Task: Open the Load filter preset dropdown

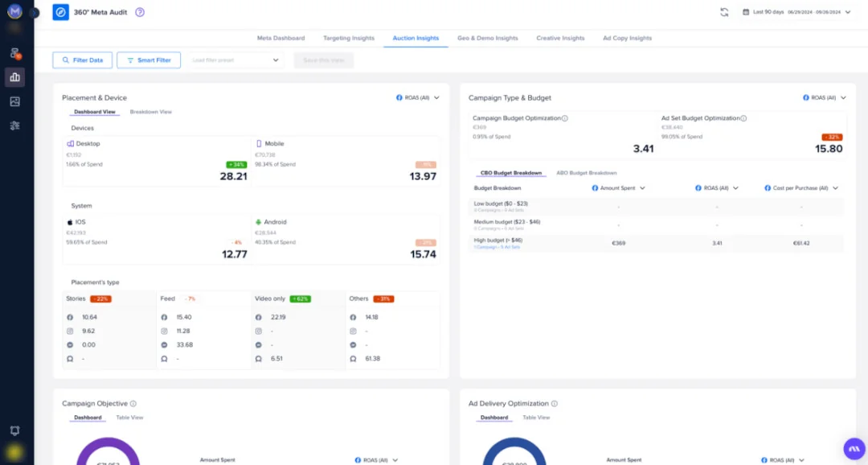Action: point(235,60)
